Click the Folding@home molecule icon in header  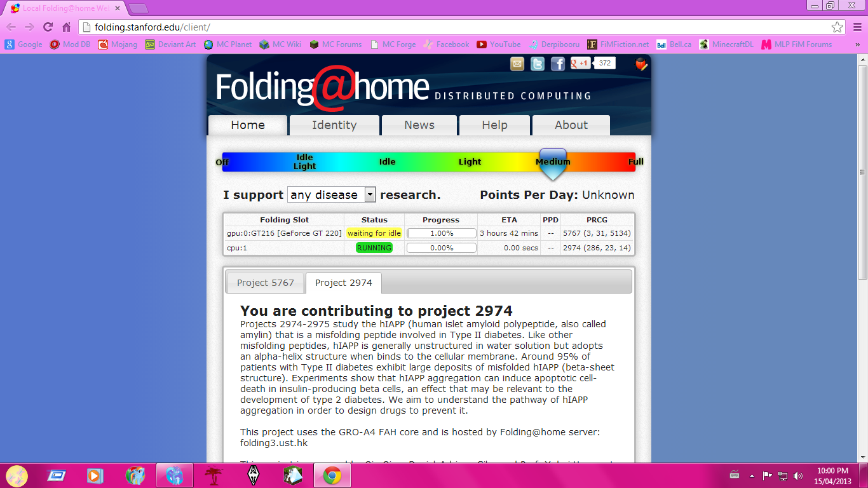(x=642, y=64)
